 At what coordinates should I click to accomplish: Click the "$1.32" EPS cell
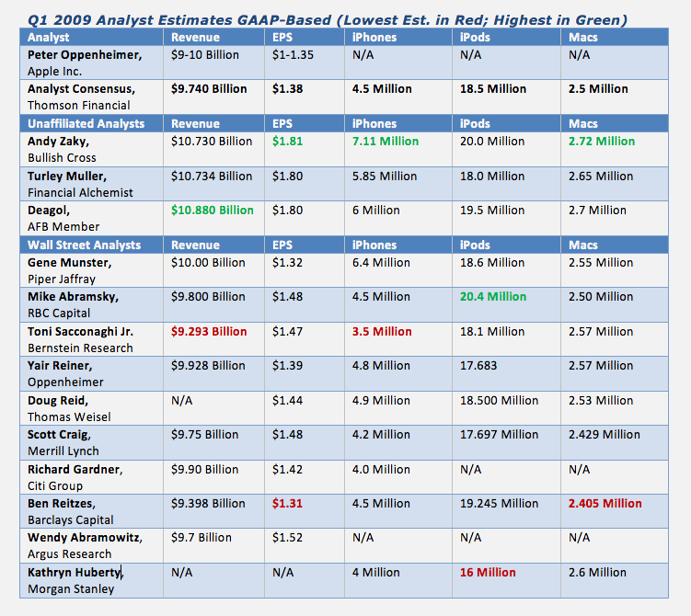point(287,263)
